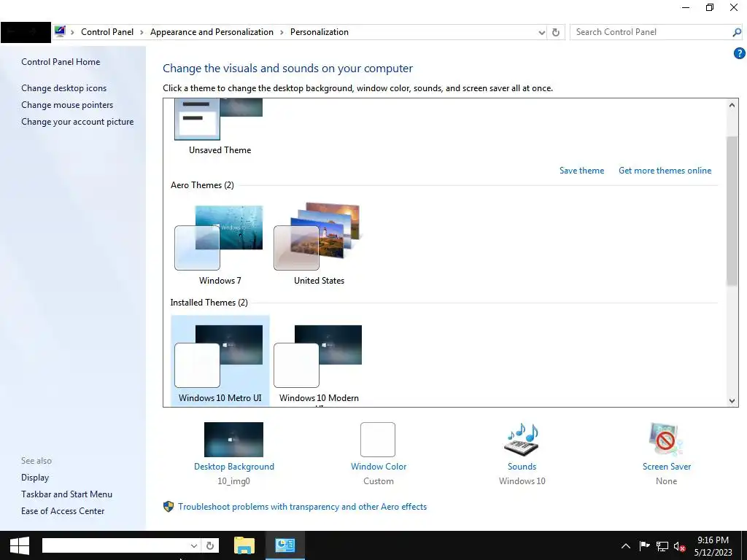The image size is (747, 560).
Task: Open the taskbar clock and date
Action: pos(713,546)
